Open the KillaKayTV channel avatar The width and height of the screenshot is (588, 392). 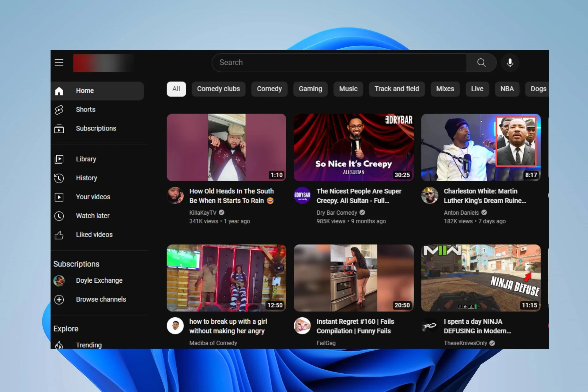(175, 195)
